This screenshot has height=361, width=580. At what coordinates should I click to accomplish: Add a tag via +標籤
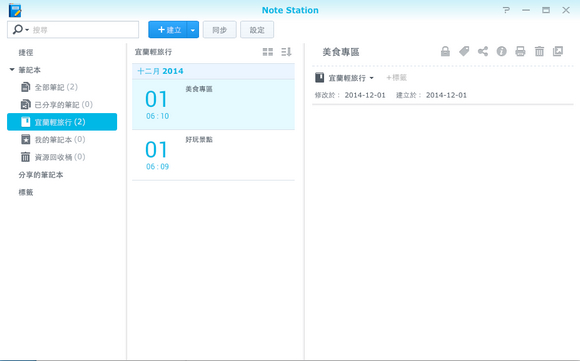click(x=397, y=78)
